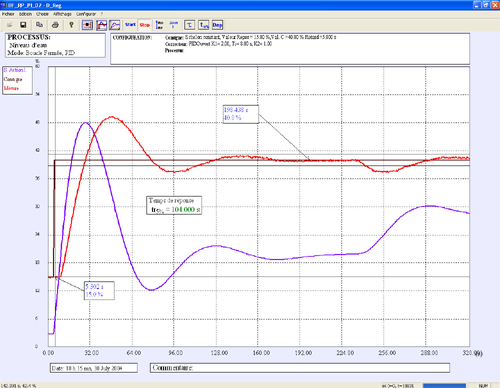The height and width of the screenshot is (388, 500).
Task: Open the Configurer menu
Action: [x=86, y=14]
